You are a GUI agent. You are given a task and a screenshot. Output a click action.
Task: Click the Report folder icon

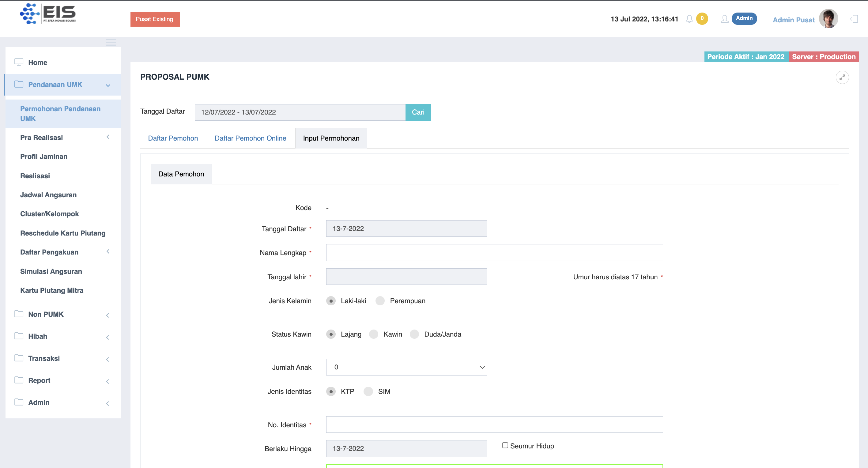click(x=19, y=380)
